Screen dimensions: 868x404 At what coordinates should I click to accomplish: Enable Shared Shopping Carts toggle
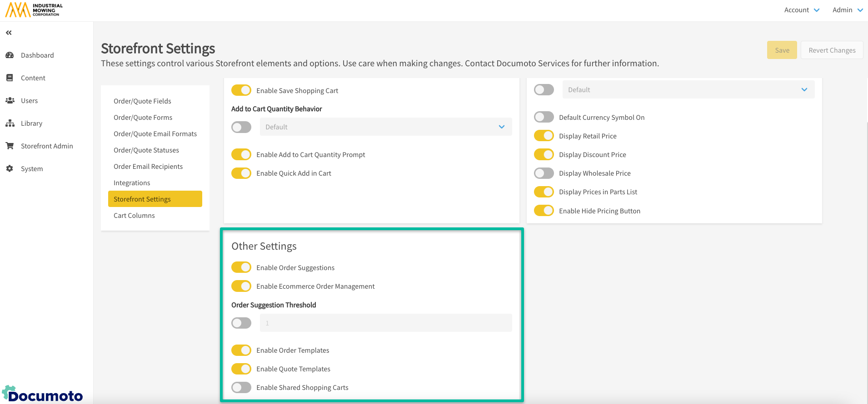(x=241, y=388)
